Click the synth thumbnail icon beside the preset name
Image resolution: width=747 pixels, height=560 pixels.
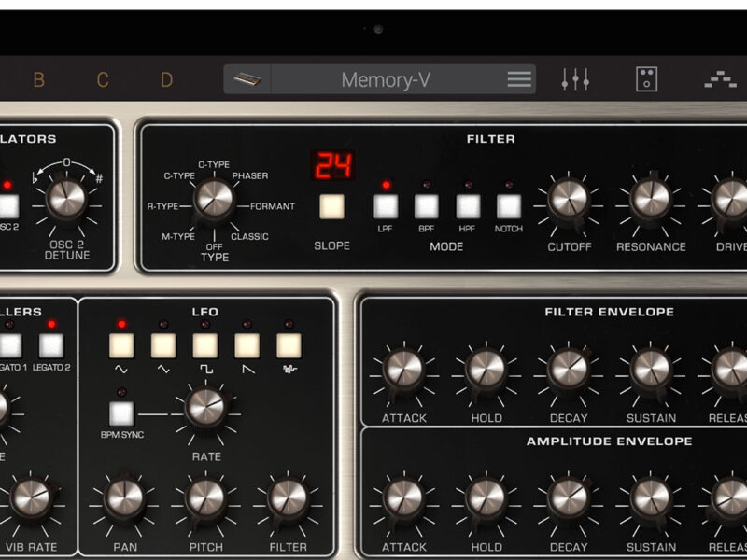click(248, 79)
